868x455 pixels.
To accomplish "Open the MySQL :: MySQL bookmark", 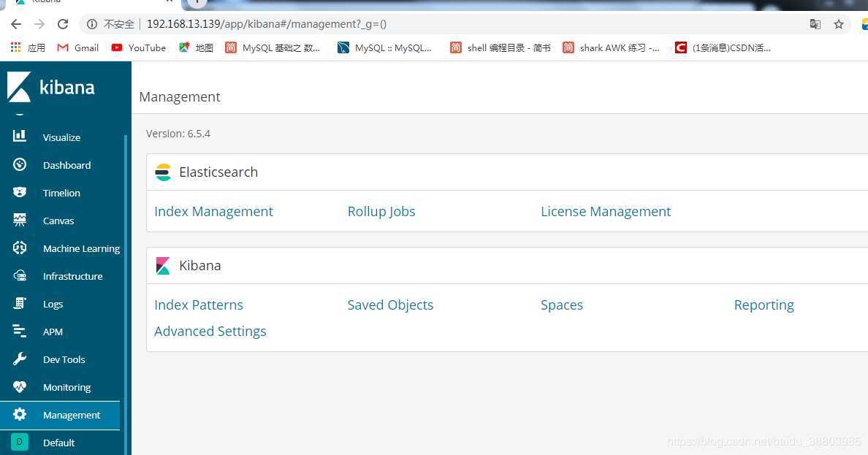I will [385, 47].
